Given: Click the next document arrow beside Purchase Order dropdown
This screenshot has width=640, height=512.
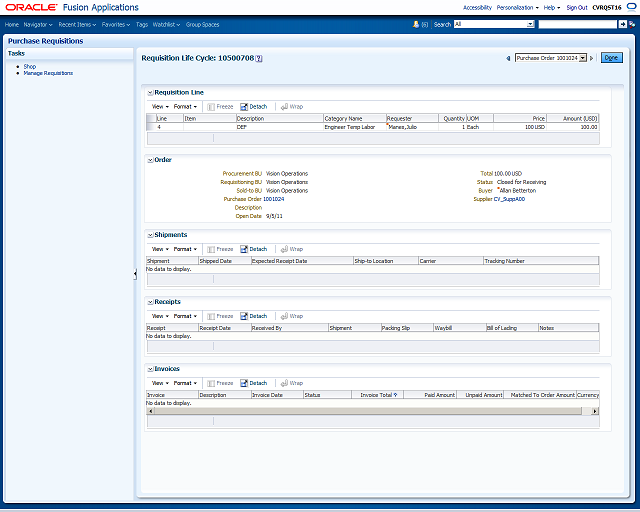Looking at the screenshot, I should coord(591,58).
